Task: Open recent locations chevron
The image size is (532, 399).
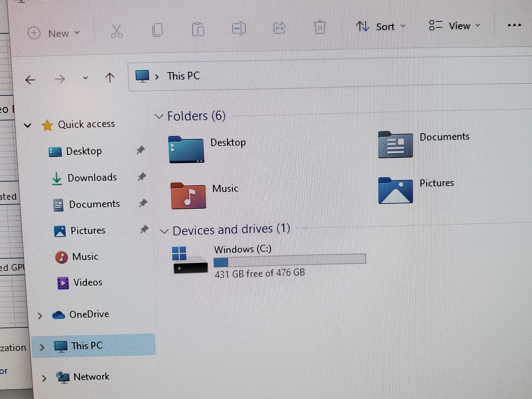Action: (85, 78)
